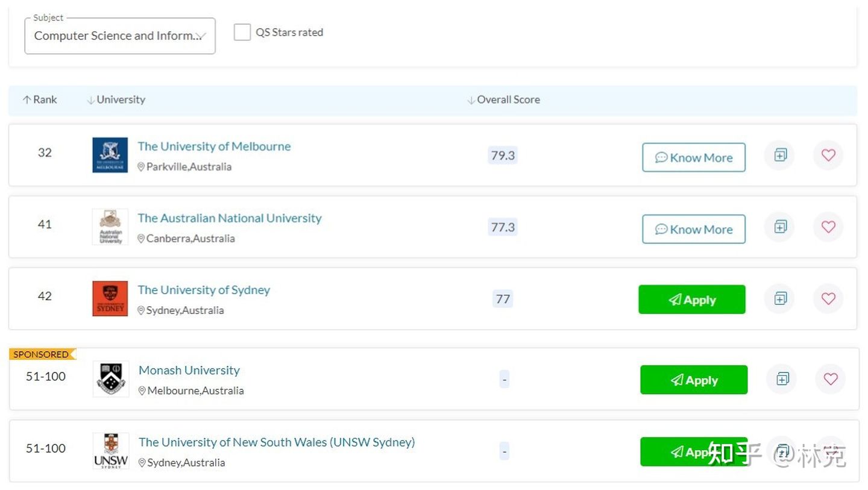Click the 79.3 overall score value

coord(503,155)
